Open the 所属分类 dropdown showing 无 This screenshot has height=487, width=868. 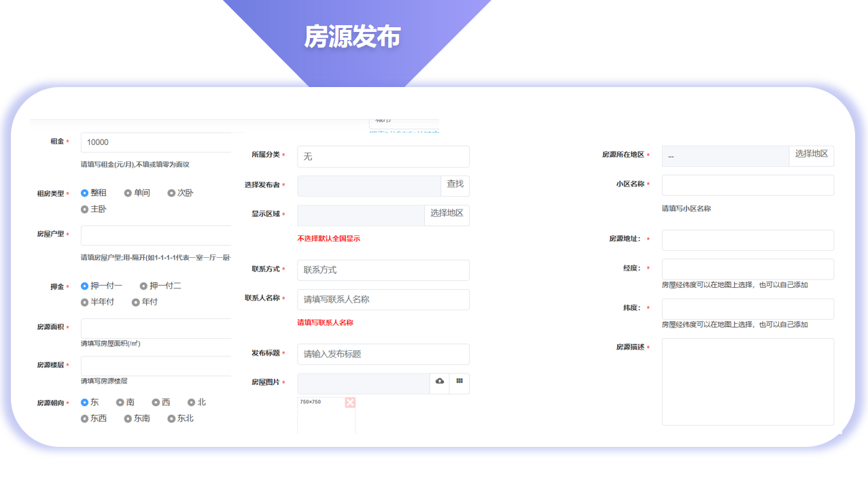tap(383, 156)
